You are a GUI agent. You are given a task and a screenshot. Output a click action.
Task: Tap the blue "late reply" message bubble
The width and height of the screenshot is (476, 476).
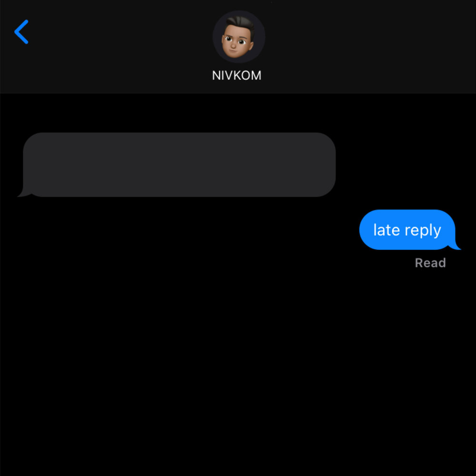tap(407, 230)
